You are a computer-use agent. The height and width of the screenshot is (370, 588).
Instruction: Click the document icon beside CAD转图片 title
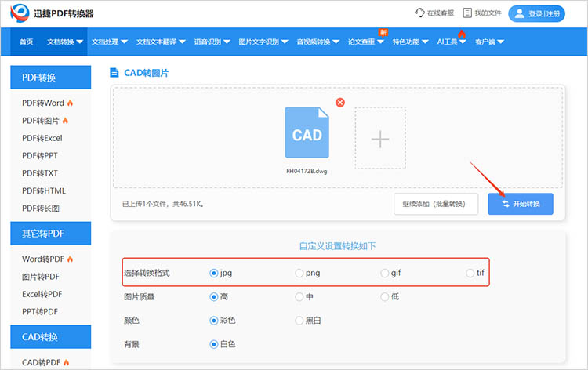[114, 73]
